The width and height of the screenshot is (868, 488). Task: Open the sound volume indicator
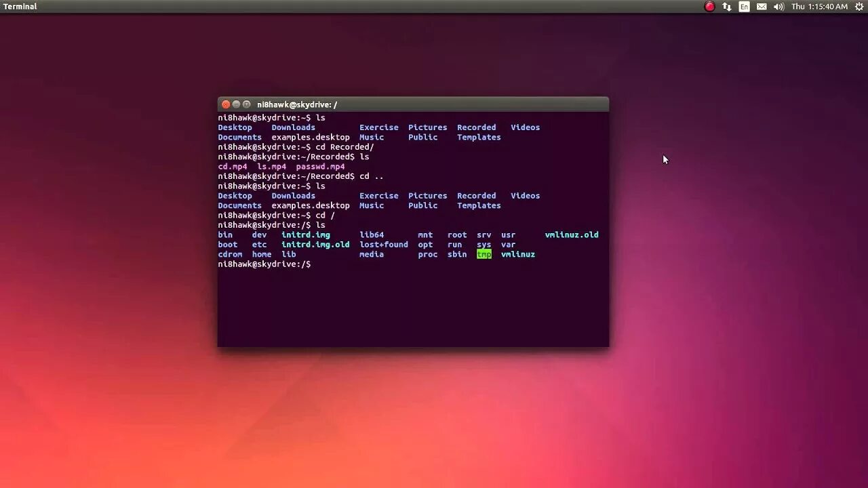(778, 7)
